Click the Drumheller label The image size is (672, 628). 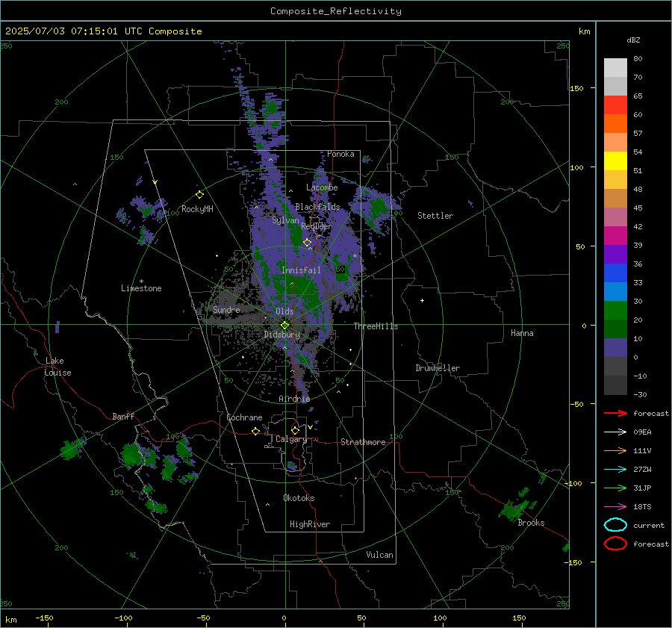coord(438,368)
